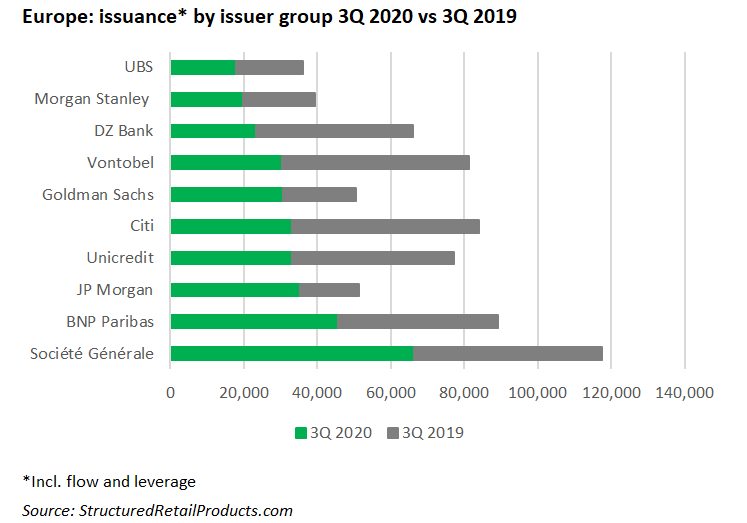The height and width of the screenshot is (523, 747).
Task: Click the BNP Paribas green bar segment
Action: click(x=254, y=322)
